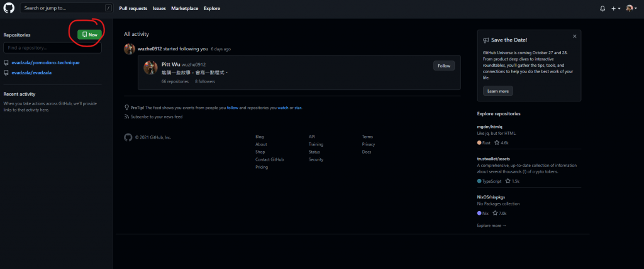Open the follow link in the ProTip
Image resolution: width=644 pixels, height=269 pixels.
[233, 108]
